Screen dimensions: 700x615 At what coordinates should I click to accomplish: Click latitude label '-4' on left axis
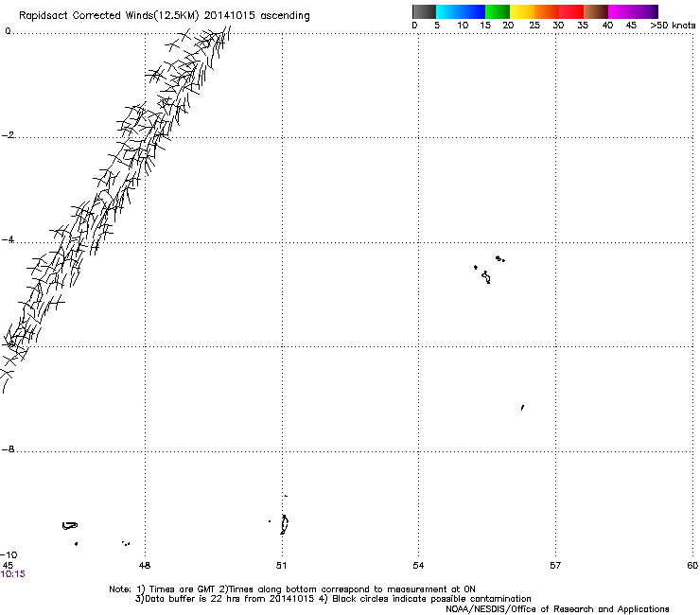(8, 239)
